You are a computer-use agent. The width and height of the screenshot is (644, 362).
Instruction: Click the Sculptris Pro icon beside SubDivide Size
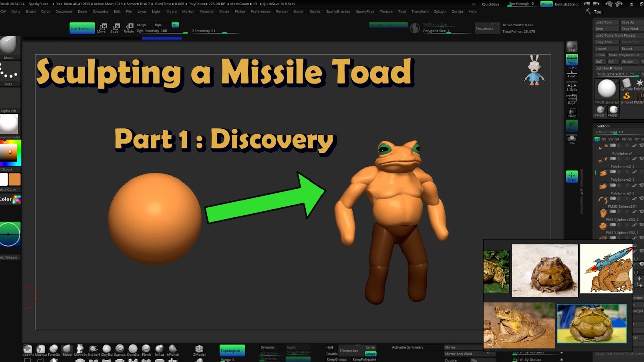(x=415, y=28)
